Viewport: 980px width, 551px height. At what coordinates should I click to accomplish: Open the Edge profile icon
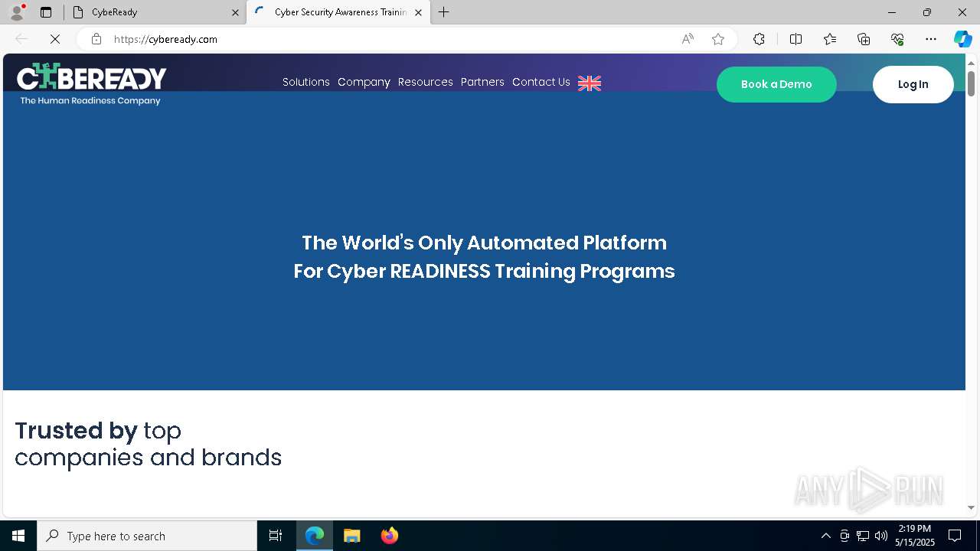17,12
